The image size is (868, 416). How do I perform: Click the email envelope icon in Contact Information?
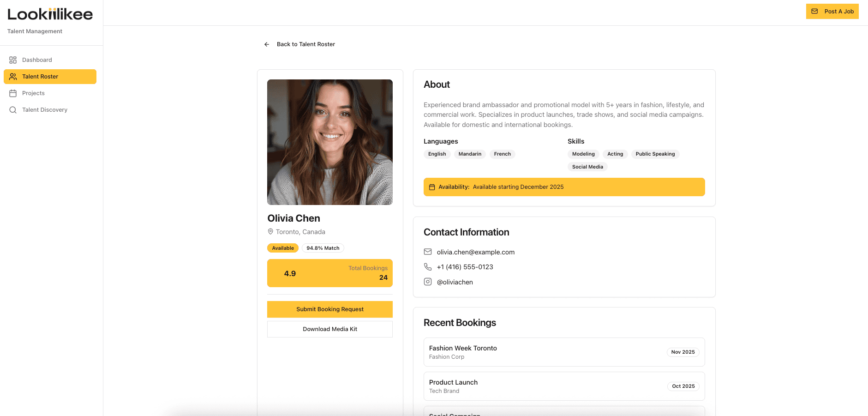pyautogui.click(x=428, y=252)
